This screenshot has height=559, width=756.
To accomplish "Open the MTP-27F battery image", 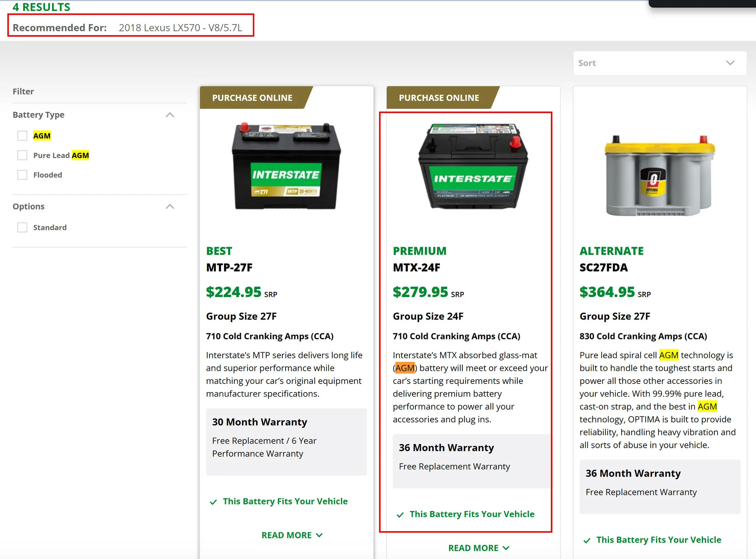I will tap(286, 166).
